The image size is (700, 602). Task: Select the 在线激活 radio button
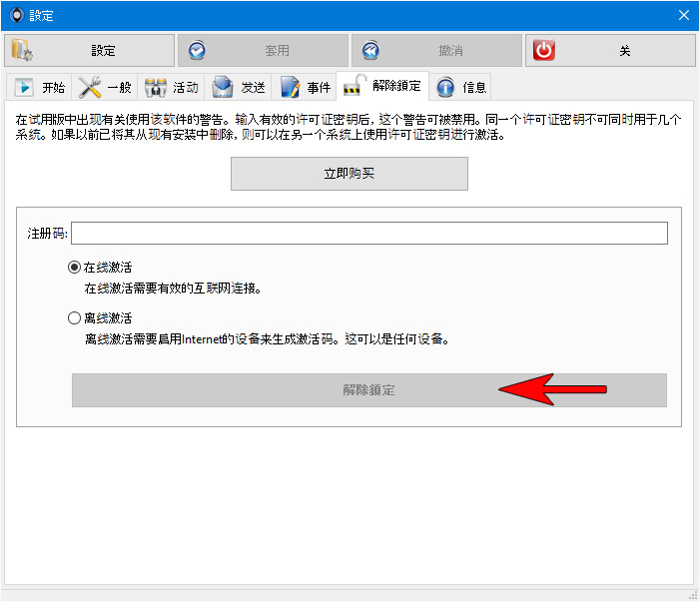click(x=74, y=268)
